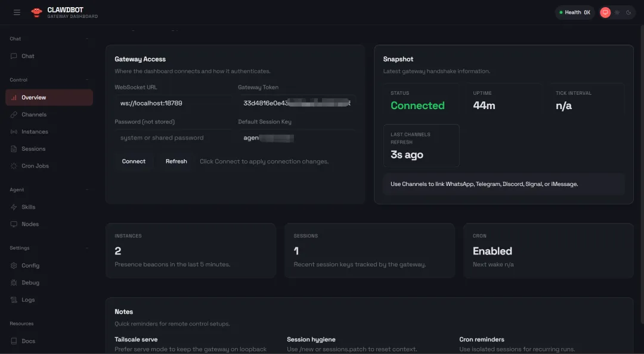The width and height of the screenshot is (644, 354).
Task: Toggle the hamburger sidebar menu
Action: pos(17,13)
